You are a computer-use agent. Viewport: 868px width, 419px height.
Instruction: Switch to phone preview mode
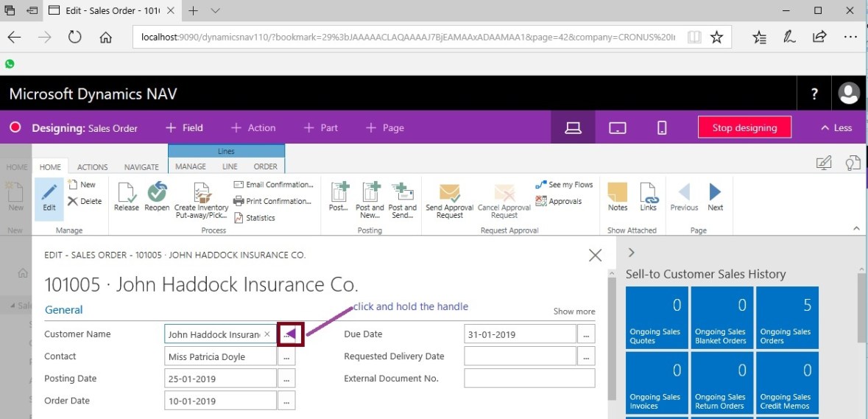click(661, 127)
